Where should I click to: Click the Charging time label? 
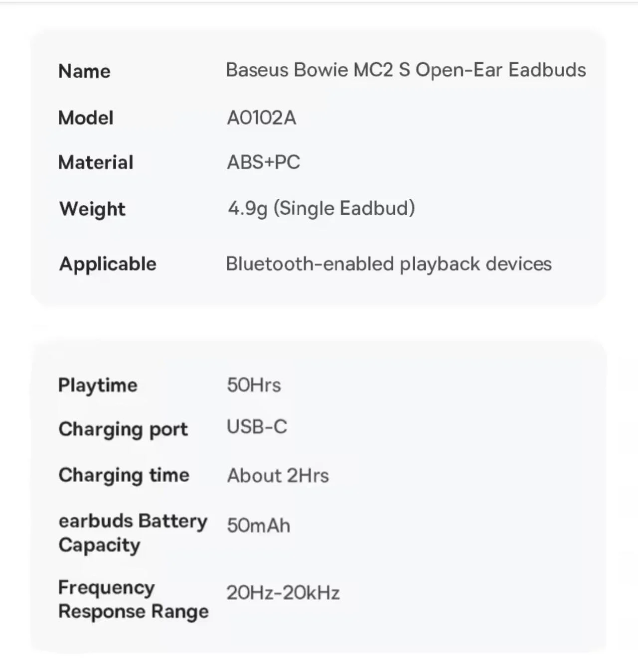tap(124, 476)
